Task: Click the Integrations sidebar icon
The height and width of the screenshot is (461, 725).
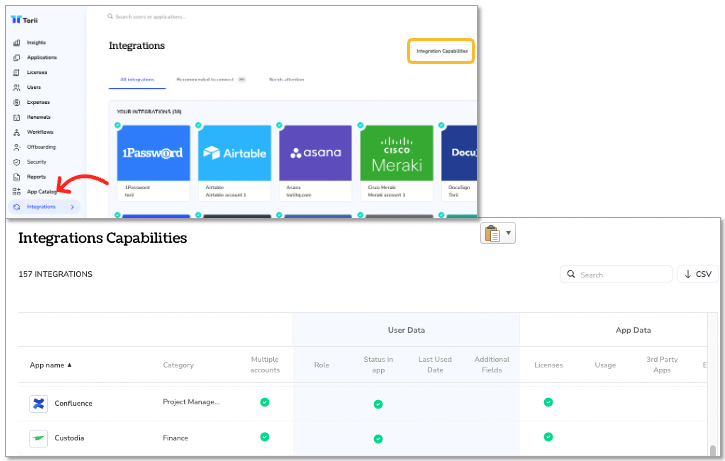Action: 17,207
